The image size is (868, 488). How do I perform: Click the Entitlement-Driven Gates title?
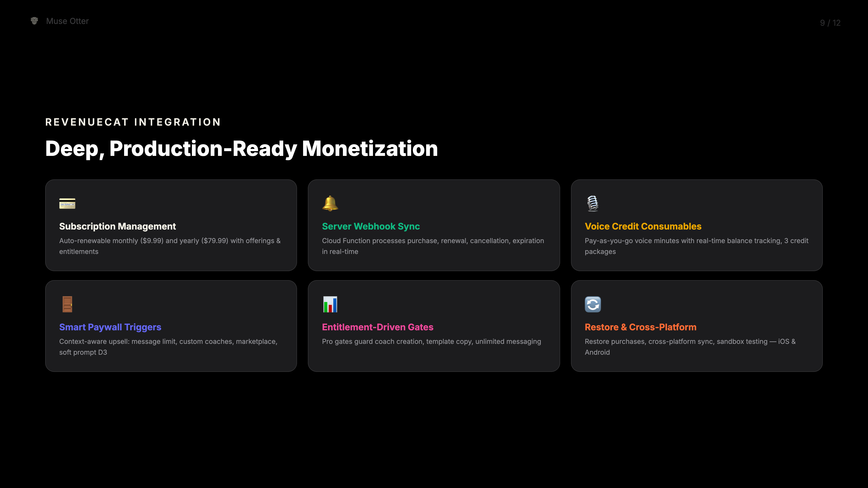point(377,327)
